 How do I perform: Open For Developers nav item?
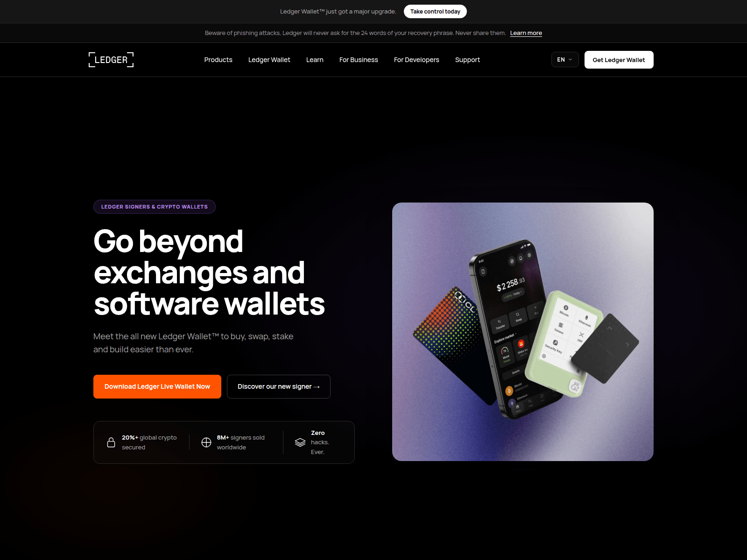[416, 60]
